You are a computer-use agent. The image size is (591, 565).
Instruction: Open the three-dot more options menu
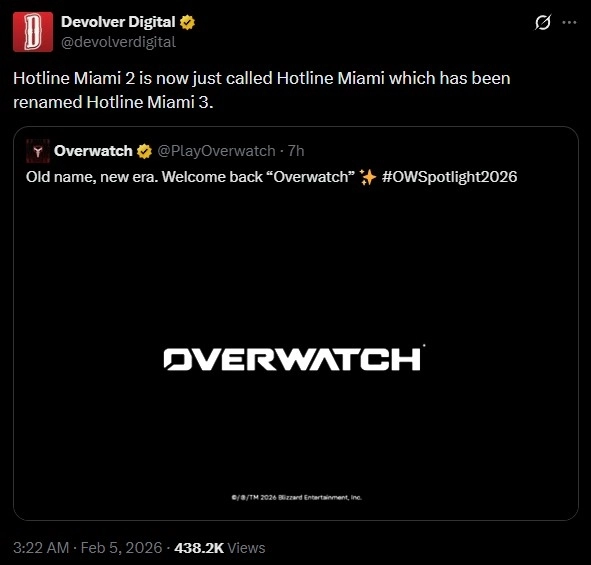coord(569,22)
